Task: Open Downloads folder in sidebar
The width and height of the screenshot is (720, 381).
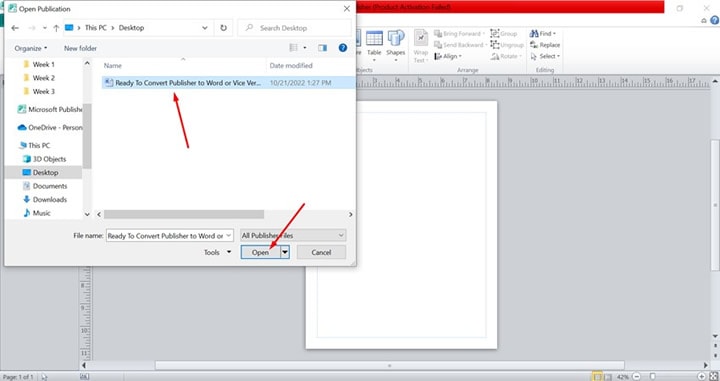Action: click(45, 200)
